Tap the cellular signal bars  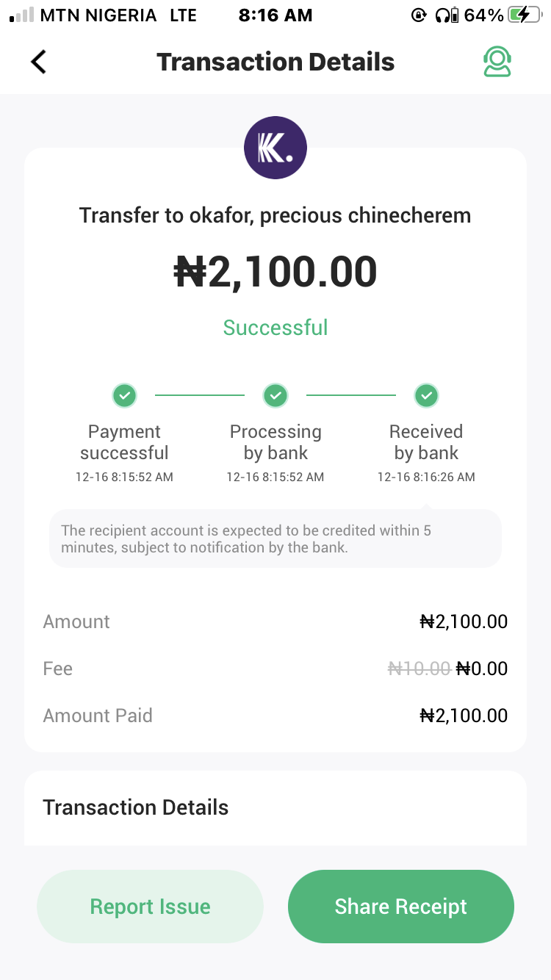21,15
